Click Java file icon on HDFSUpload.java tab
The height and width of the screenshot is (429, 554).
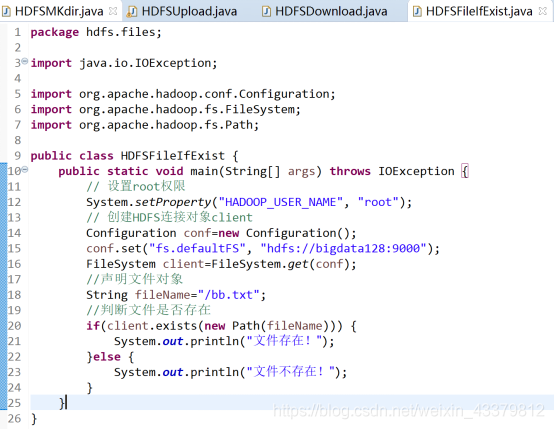pos(132,12)
